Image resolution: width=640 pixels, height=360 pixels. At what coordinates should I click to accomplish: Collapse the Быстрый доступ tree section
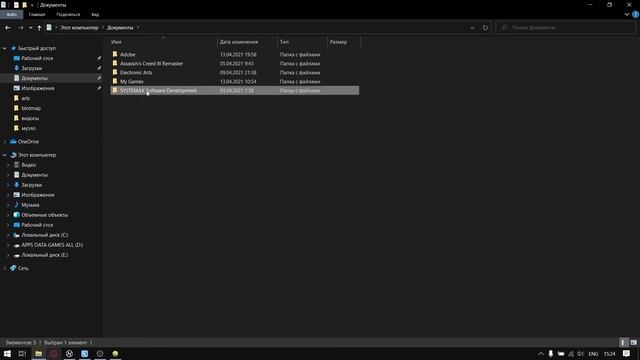pos(5,48)
